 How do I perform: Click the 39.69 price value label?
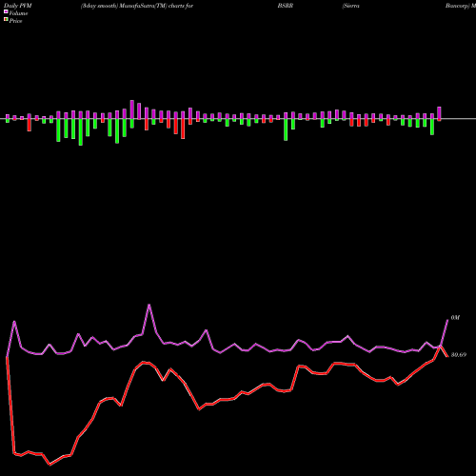point(459,355)
